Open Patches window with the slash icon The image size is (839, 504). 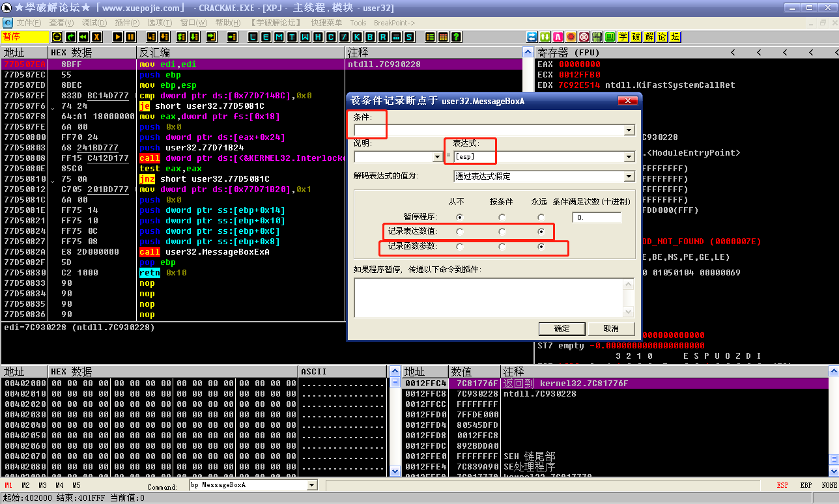click(344, 37)
